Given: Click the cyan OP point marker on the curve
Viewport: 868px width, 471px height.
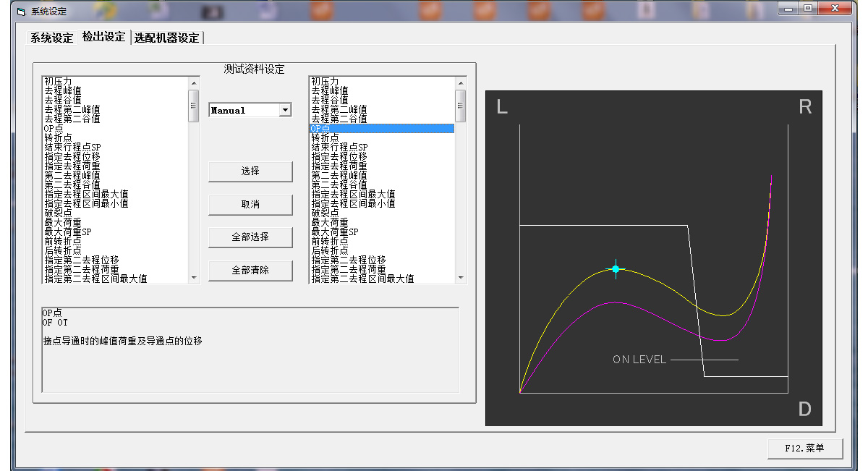Looking at the screenshot, I should (616, 269).
